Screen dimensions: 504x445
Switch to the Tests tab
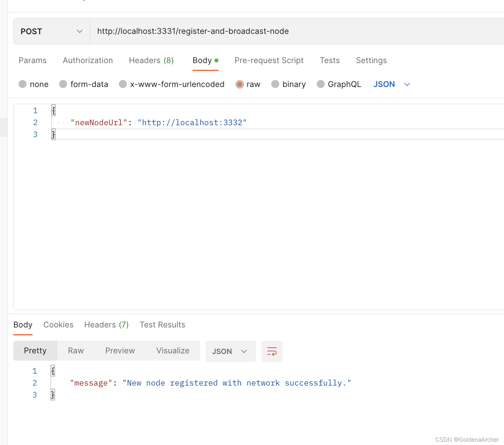330,60
